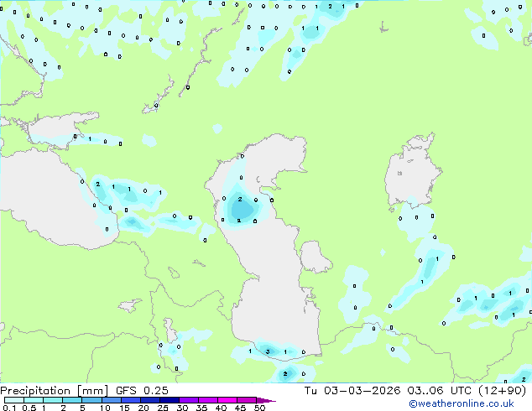Click the legend label "50"

[259, 408]
